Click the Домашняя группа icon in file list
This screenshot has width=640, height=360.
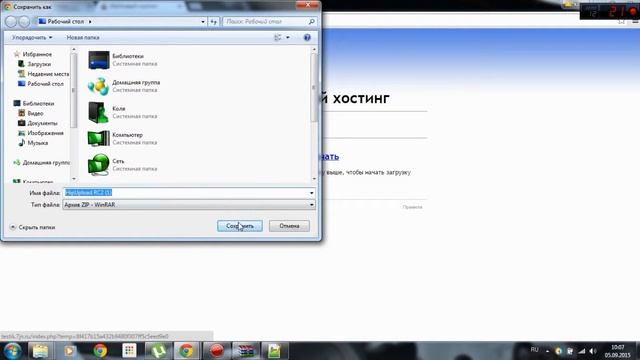pos(99,86)
